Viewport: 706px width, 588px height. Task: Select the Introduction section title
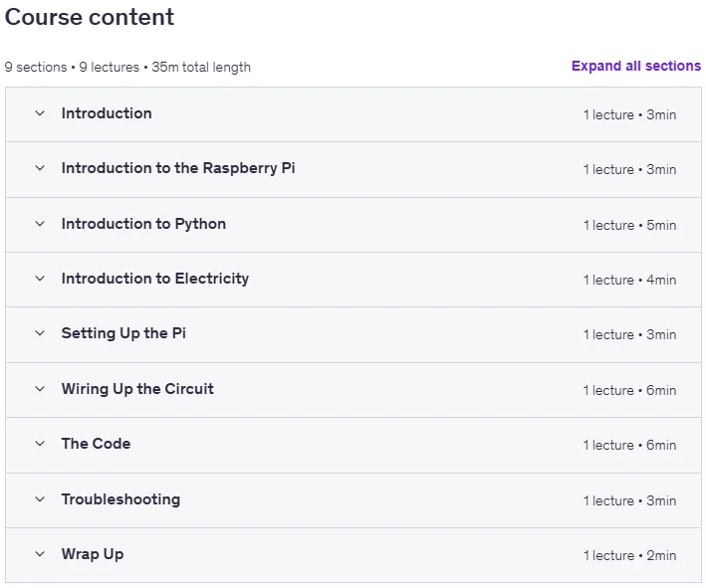tap(107, 113)
